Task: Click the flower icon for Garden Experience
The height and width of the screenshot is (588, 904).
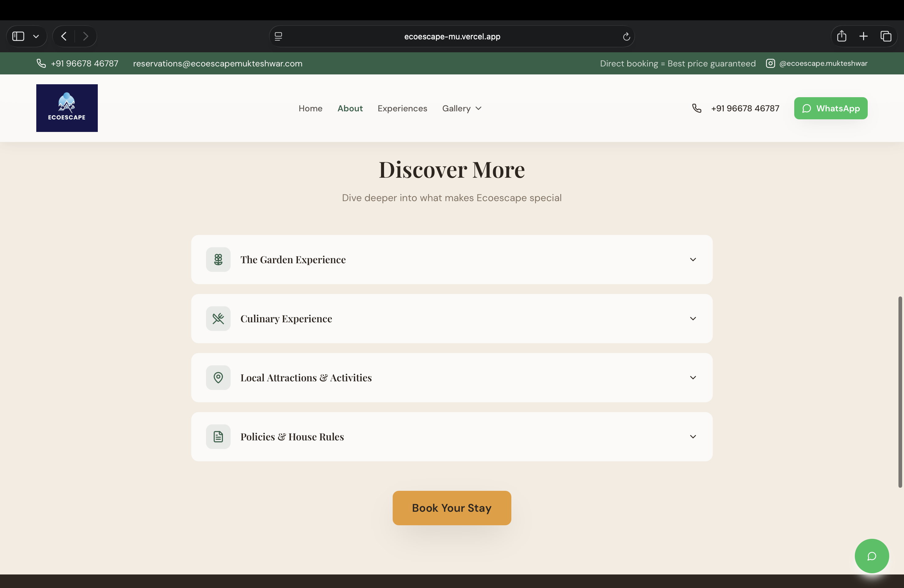Action: pos(218,260)
